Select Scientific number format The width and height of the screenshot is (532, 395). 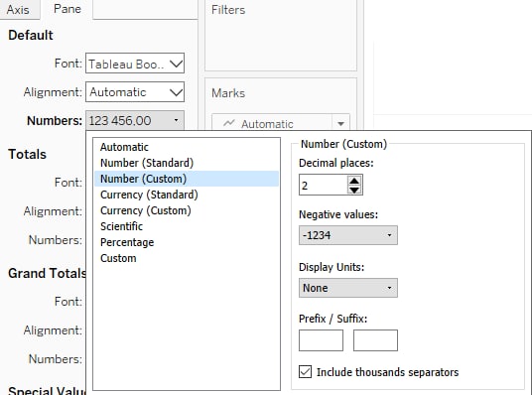pos(187,226)
